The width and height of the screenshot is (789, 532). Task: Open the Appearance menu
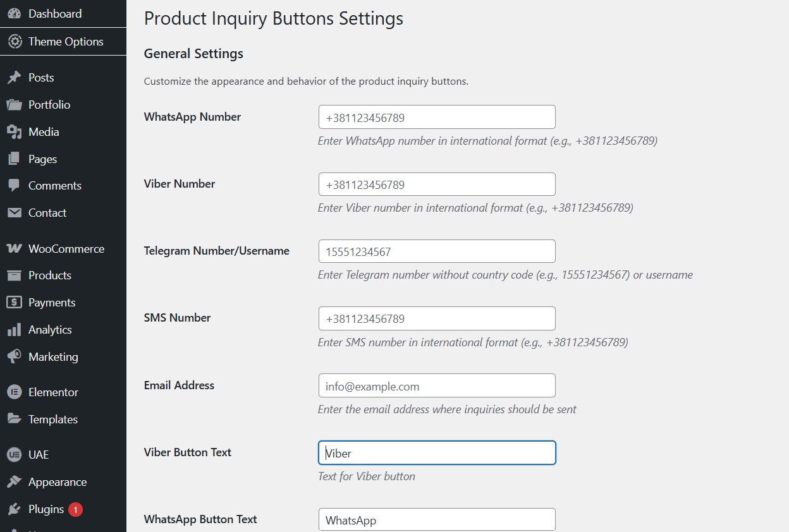[57, 482]
